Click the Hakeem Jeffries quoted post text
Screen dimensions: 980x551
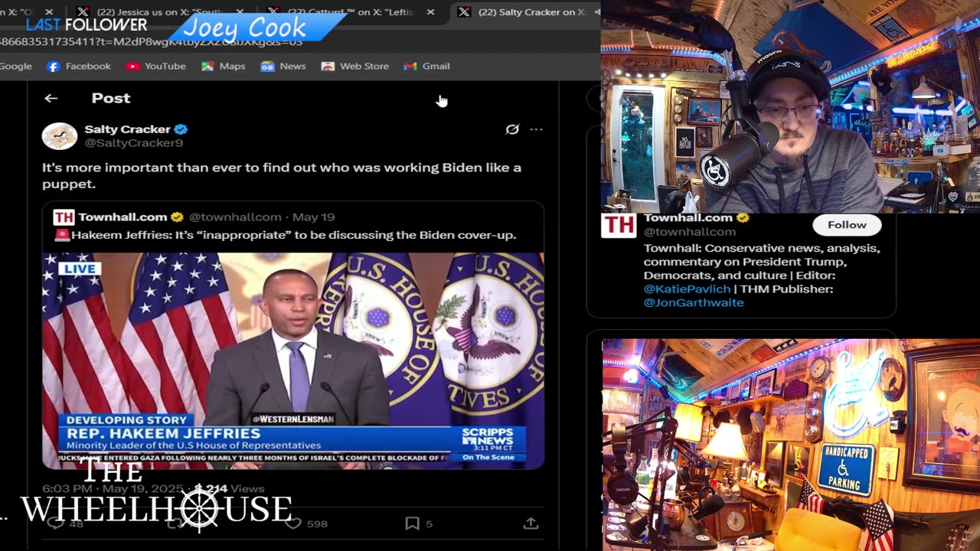pyautogui.click(x=285, y=235)
